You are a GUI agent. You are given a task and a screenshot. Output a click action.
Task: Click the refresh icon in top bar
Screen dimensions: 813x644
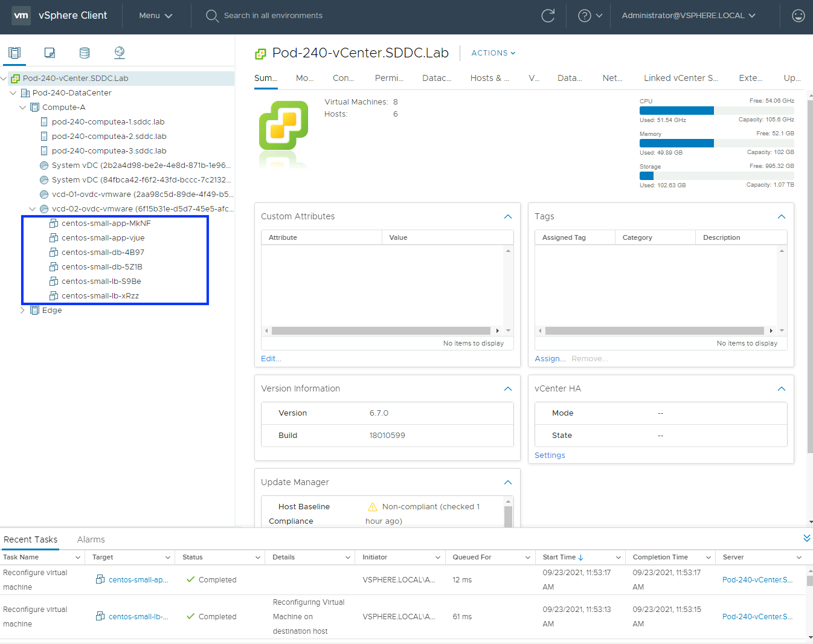click(548, 16)
